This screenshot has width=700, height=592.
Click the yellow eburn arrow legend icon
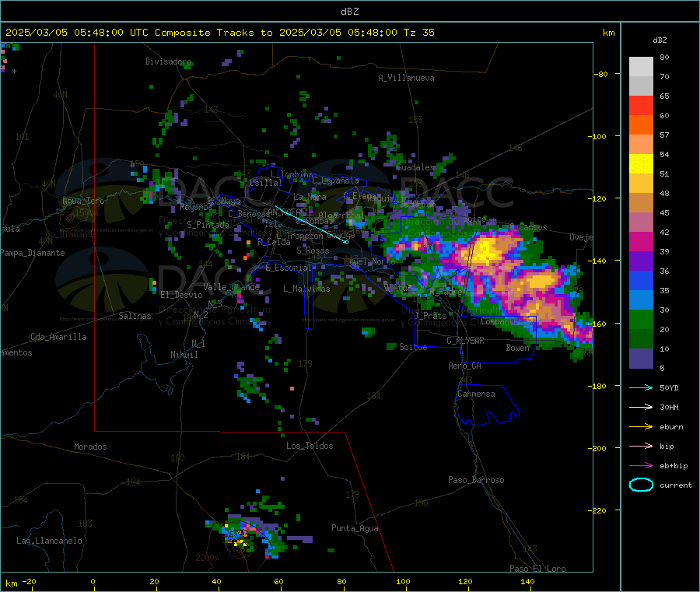[x=641, y=426]
